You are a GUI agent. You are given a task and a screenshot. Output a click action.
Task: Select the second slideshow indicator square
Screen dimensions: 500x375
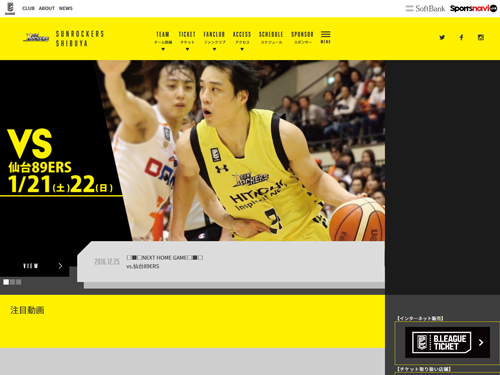pos(12,282)
